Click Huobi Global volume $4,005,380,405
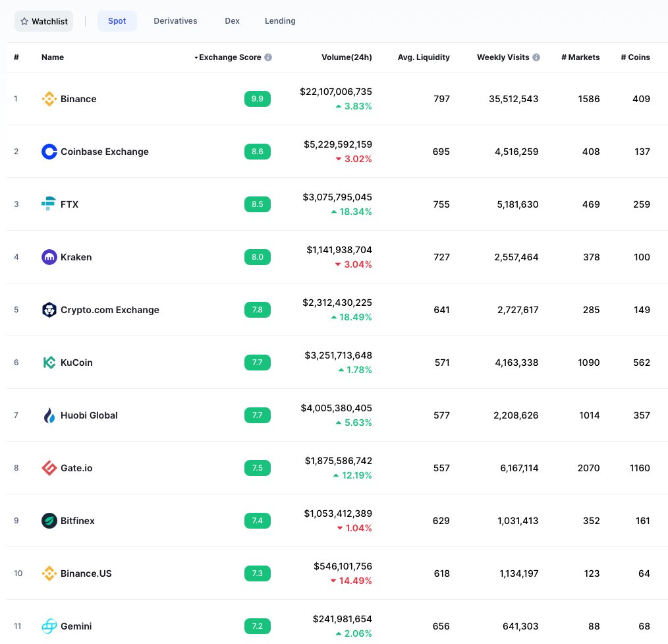The height and width of the screenshot is (644, 668). tap(336, 408)
